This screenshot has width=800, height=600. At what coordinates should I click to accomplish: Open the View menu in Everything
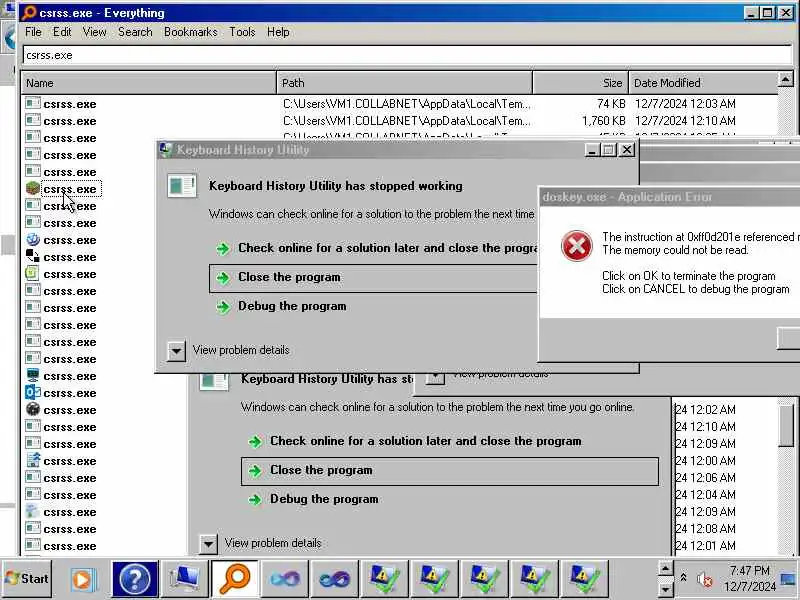(x=94, y=32)
